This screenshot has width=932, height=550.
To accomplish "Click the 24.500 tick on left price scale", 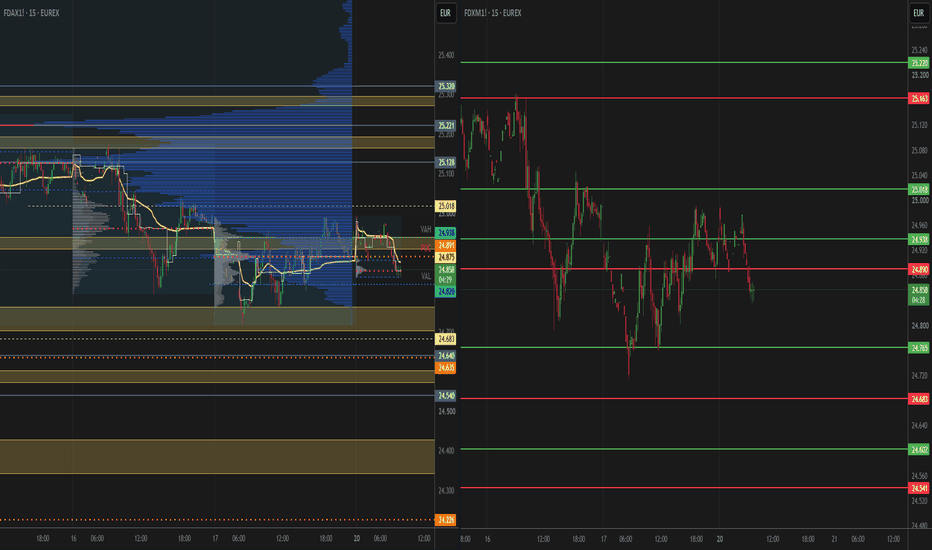I will click(x=446, y=411).
